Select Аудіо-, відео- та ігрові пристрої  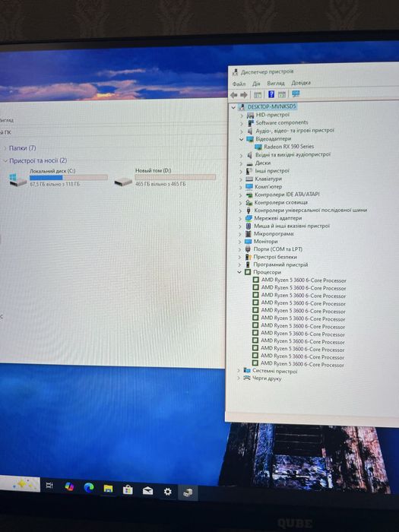click(295, 130)
